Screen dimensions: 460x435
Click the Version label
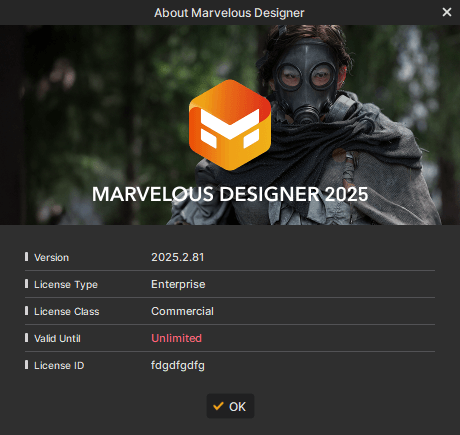point(52,258)
